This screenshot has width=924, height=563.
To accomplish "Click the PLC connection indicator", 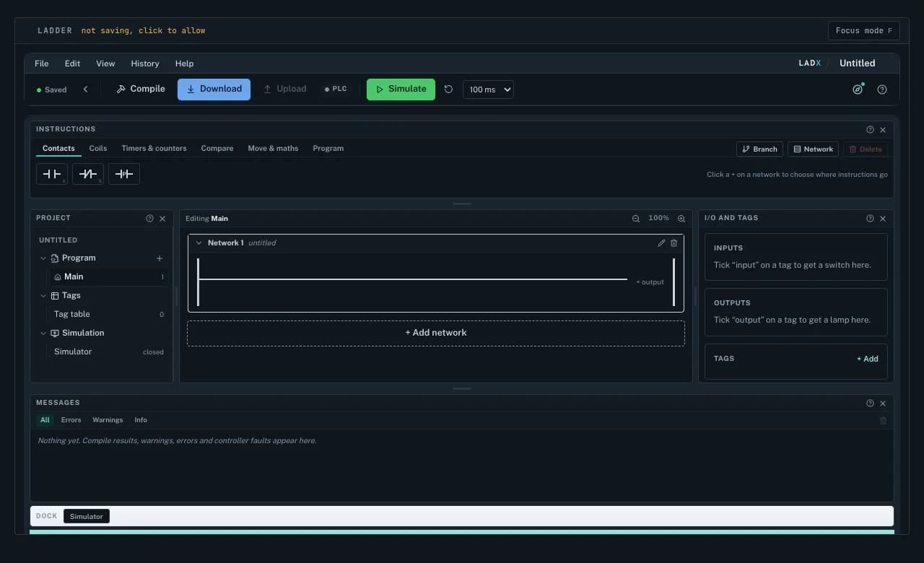I will tap(336, 90).
